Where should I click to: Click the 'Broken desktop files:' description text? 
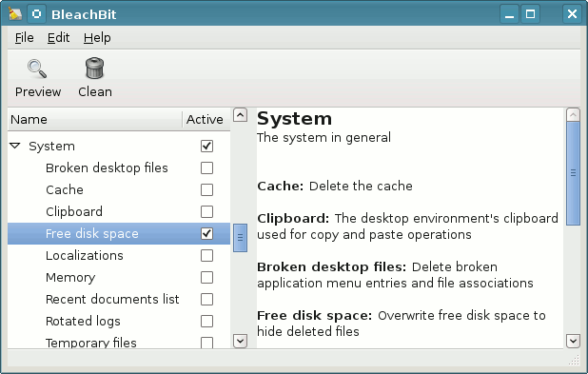[x=395, y=275]
